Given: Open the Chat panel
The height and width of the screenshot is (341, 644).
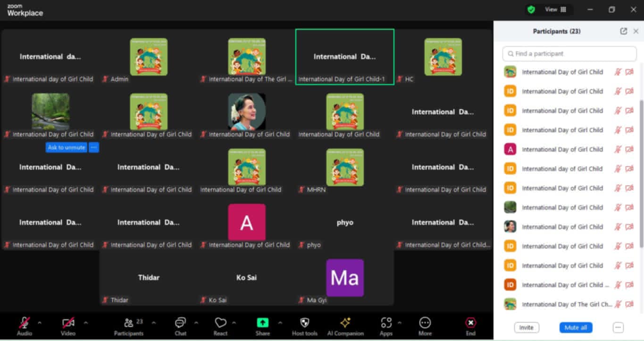Looking at the screenshot, I should pos(180,323).
